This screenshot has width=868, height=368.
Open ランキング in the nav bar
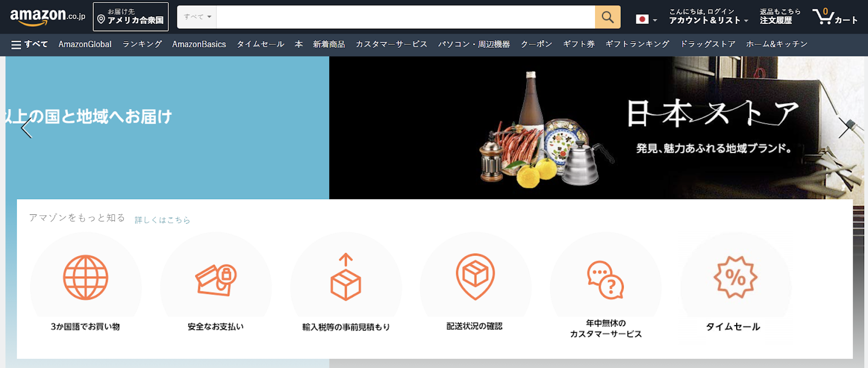142,45
